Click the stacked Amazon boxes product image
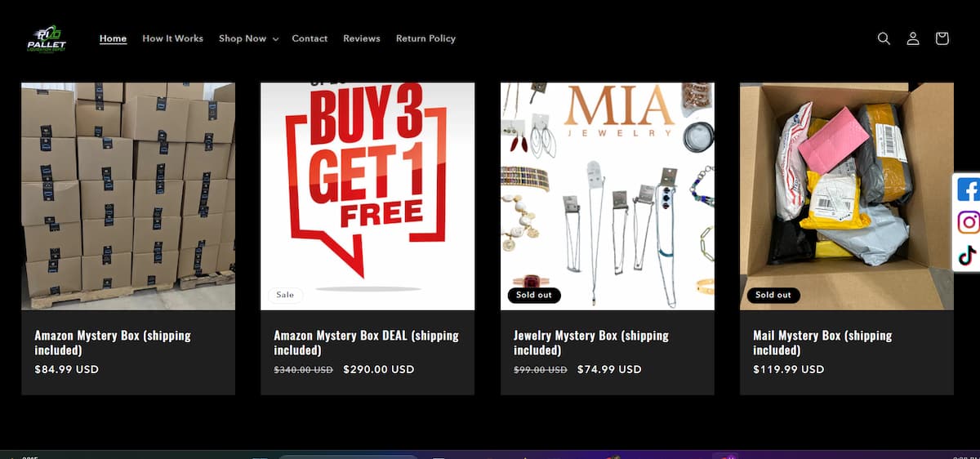Image resolution: width=980 pixels, height=459 pixels. tap(128, 196)
